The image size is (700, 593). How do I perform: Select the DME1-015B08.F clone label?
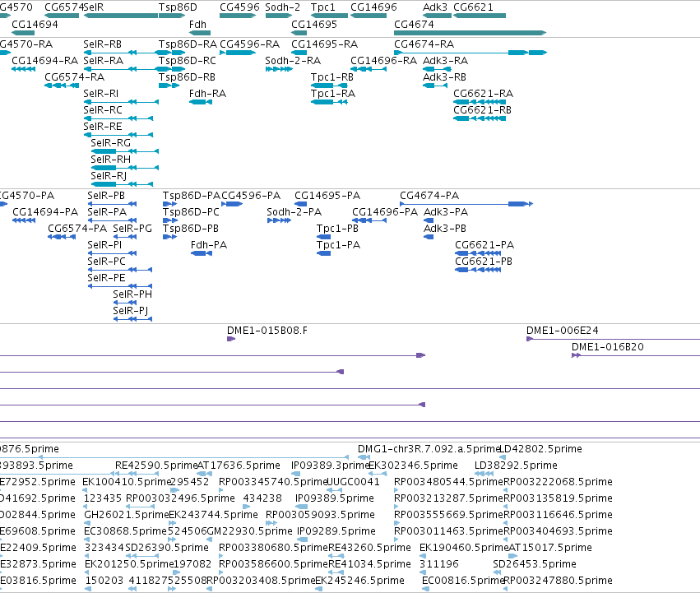tap(267, 331)
